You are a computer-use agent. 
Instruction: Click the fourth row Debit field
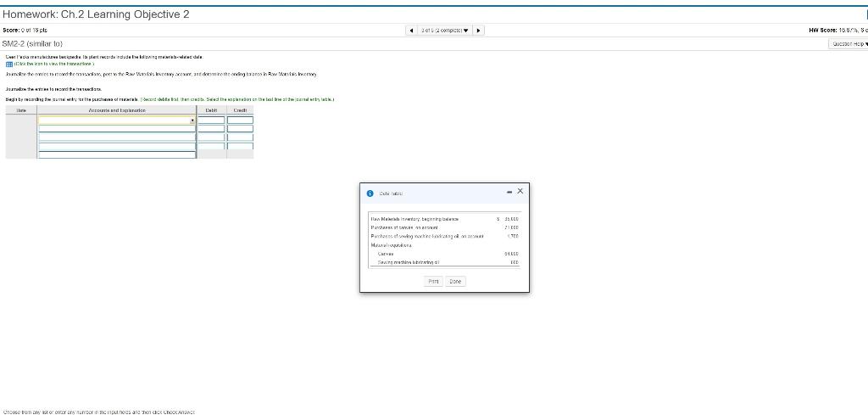click(211, 146)
